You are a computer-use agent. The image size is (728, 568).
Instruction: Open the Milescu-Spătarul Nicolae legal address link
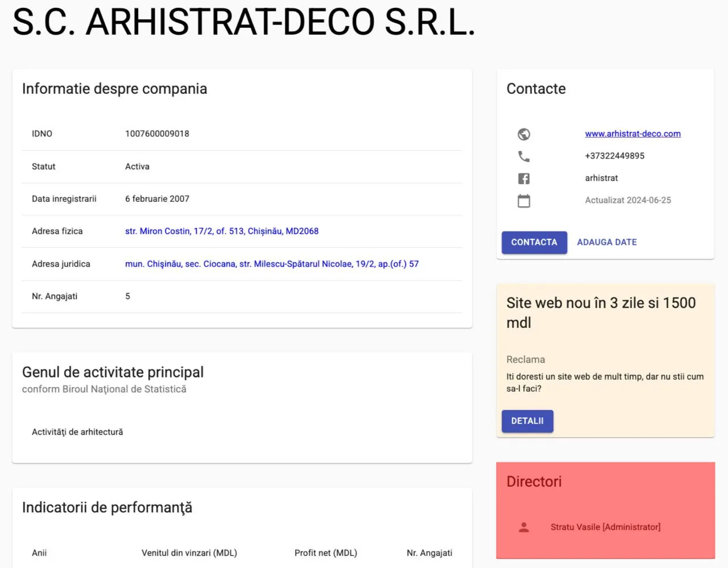pyautogui.click(x=272, y=264)
